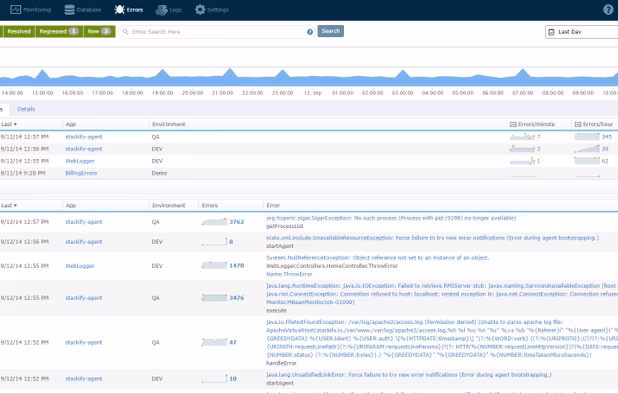The width and height of the screenshot is (618, 394).
Task: Click sparkline next to count 3762
Action: pyautogui.click(x=214, y=222)
